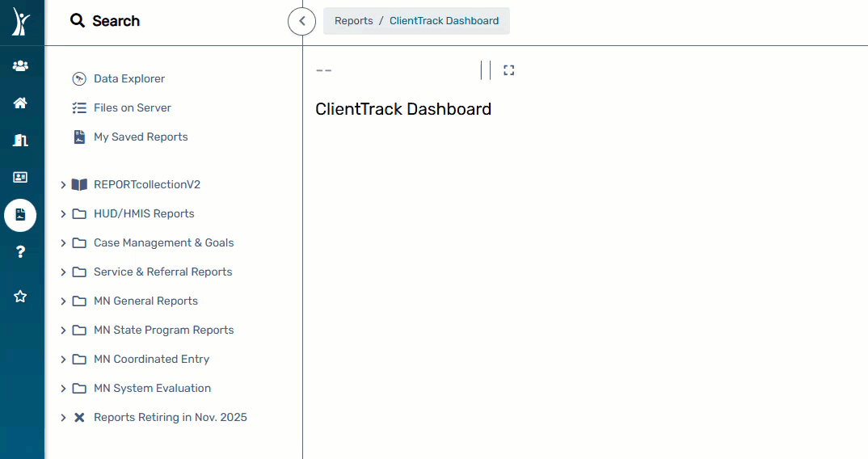Viewport: 868px width, 459px height.
Task: Select HUD/HMIS Reports label
Action: point(144,213)
